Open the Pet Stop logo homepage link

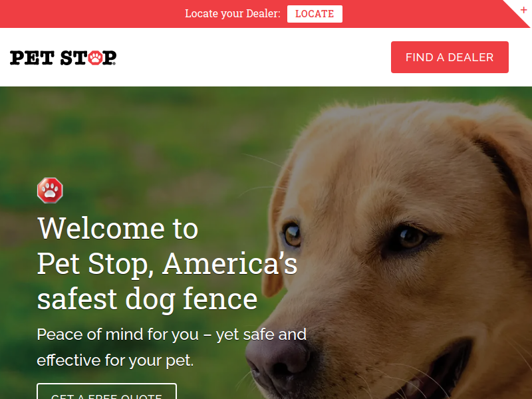click(x=63, y=58)
